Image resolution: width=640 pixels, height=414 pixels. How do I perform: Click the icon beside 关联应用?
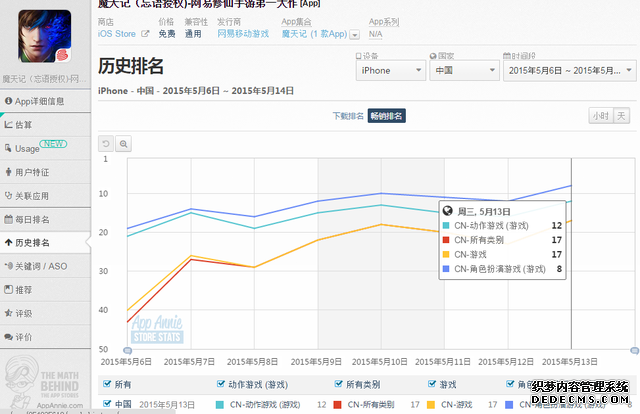click(9, 196)
